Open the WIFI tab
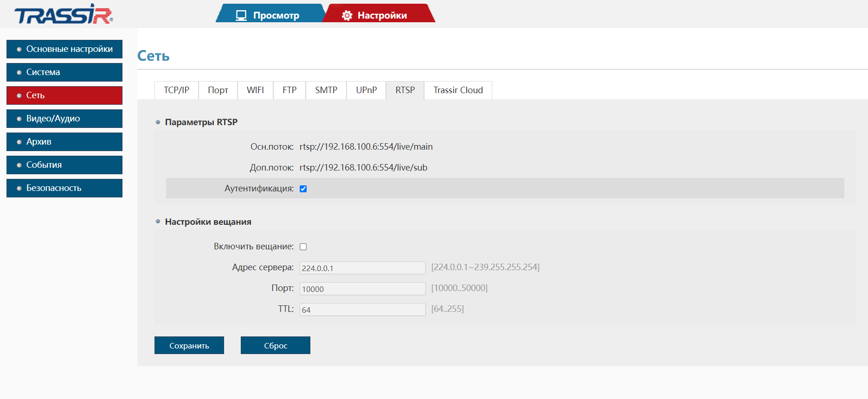This screenshot has height=399, width=868. (x=255, y=90)
